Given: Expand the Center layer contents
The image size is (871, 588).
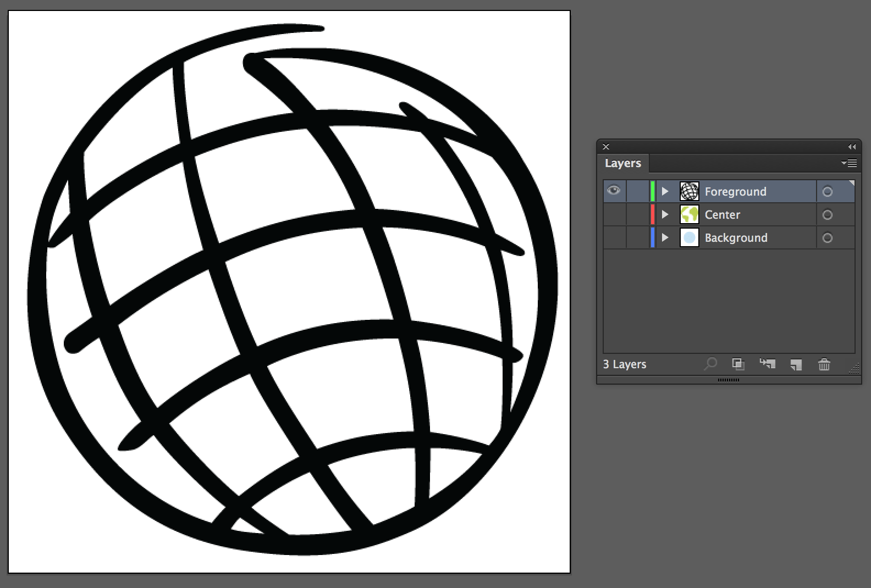Looking at the screenshot, I should tap(665, 215).
